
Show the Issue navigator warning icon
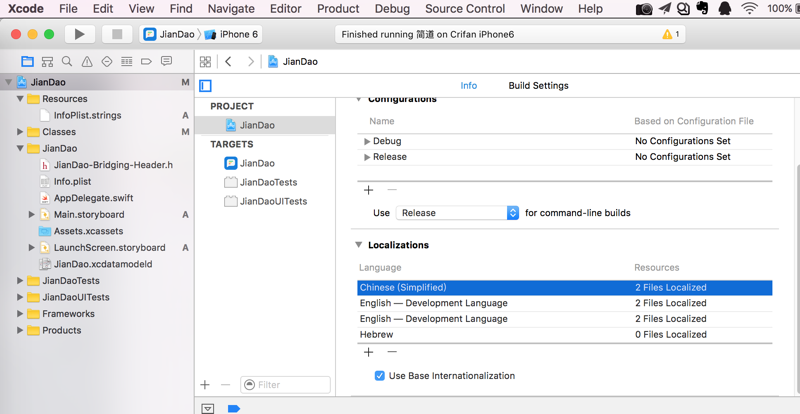click(87, 62)
